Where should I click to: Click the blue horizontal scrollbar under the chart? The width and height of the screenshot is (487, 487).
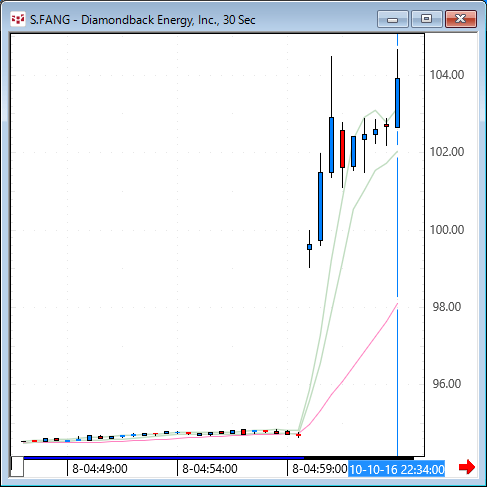(163, 458)
